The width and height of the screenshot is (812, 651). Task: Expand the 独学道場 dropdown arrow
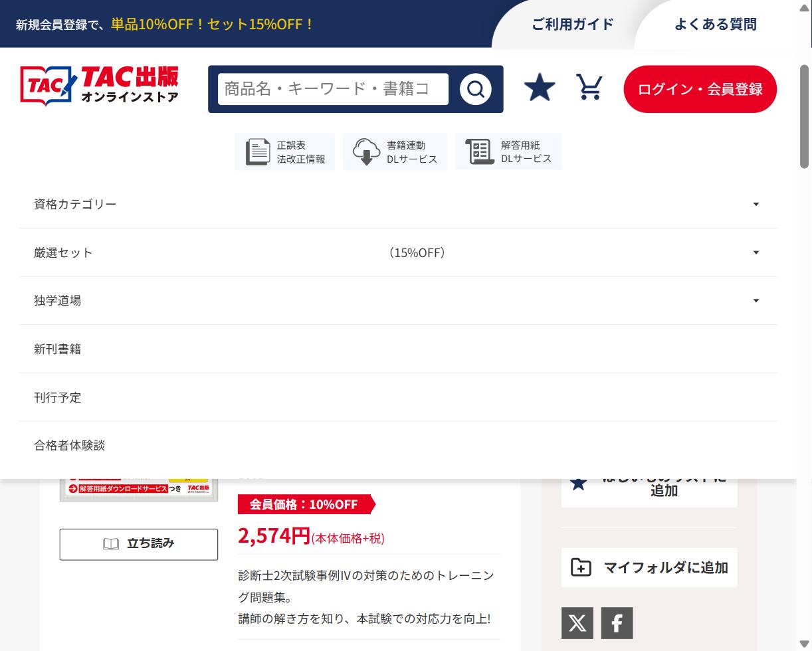coord(756,301)
